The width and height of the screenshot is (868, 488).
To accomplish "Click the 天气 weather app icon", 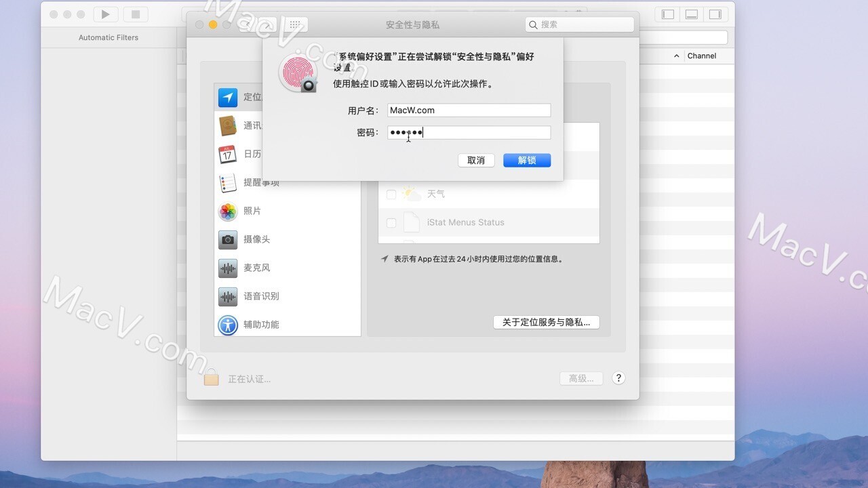I will (411, 194).
